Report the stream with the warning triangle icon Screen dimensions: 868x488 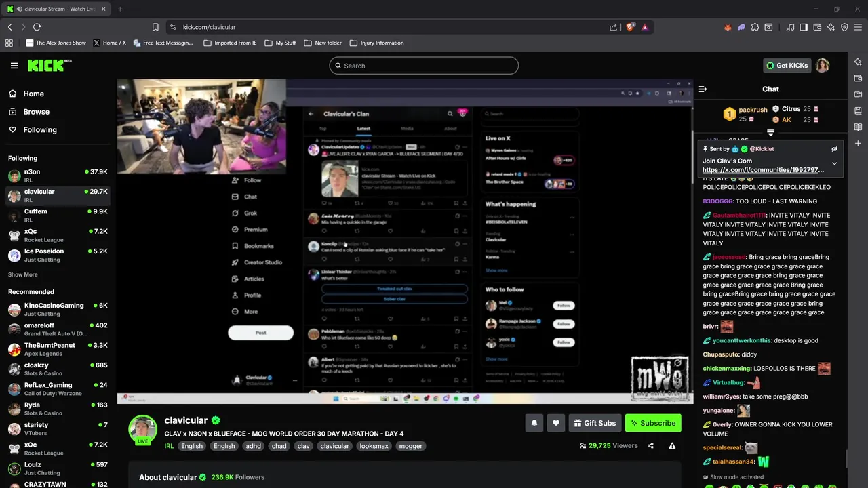coord(672,445)
